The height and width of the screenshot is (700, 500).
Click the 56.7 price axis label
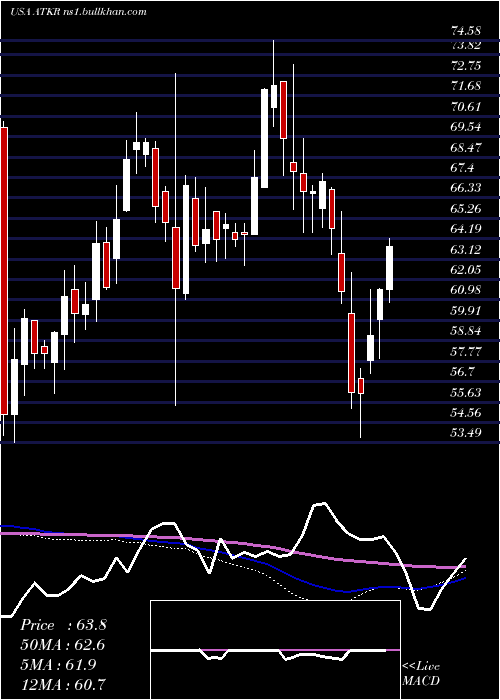point(462,371)
